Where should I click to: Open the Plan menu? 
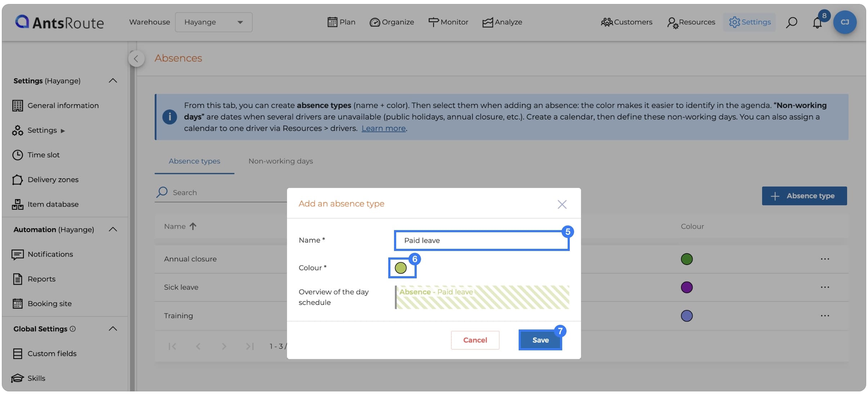[341, 22]
